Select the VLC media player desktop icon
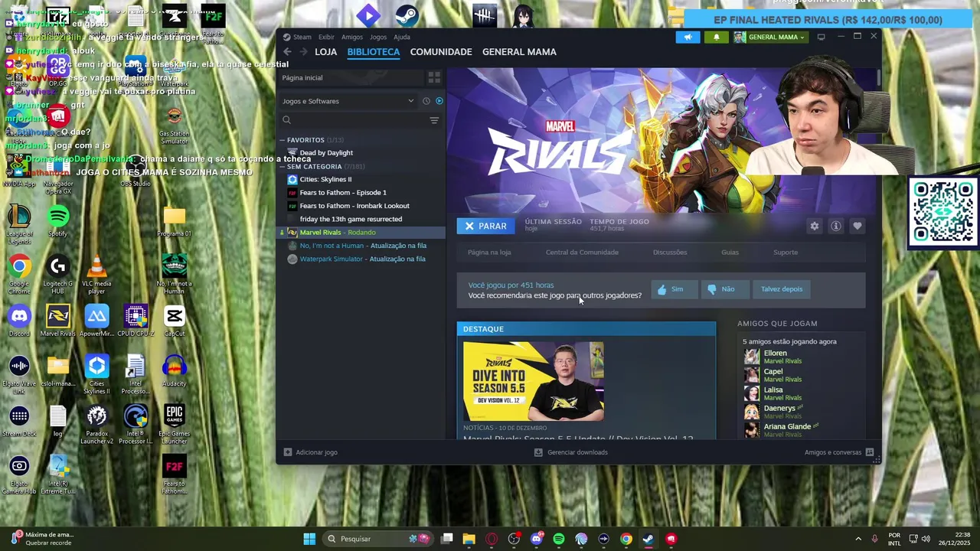This screenshot has height=551, width=980. pyautogui.click(x=96, y=275)
